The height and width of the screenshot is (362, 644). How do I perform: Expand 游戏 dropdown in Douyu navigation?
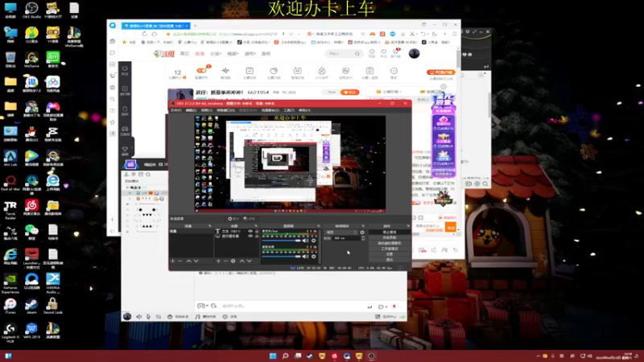click(x=250, y=54)
